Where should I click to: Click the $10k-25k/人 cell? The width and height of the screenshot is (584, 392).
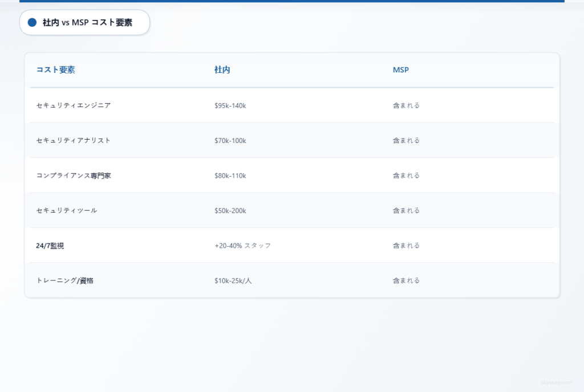point(233,281)
